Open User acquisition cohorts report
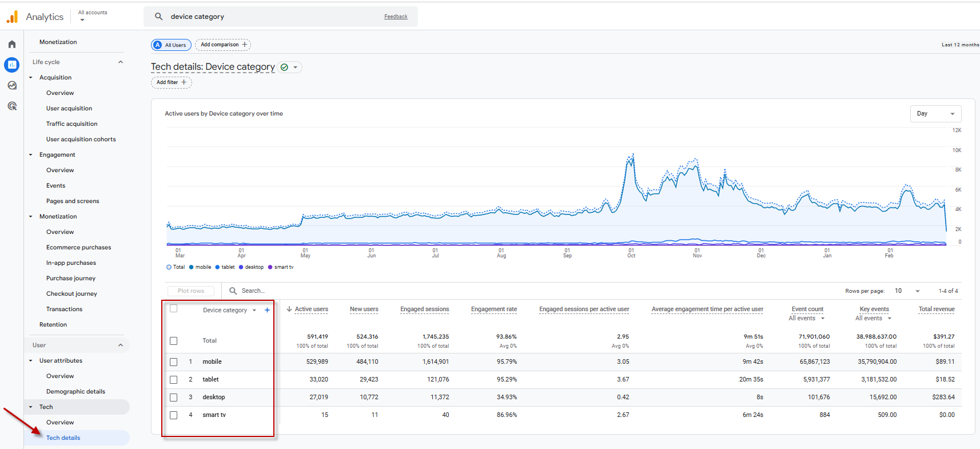980x449 pixels. point(81,139)
